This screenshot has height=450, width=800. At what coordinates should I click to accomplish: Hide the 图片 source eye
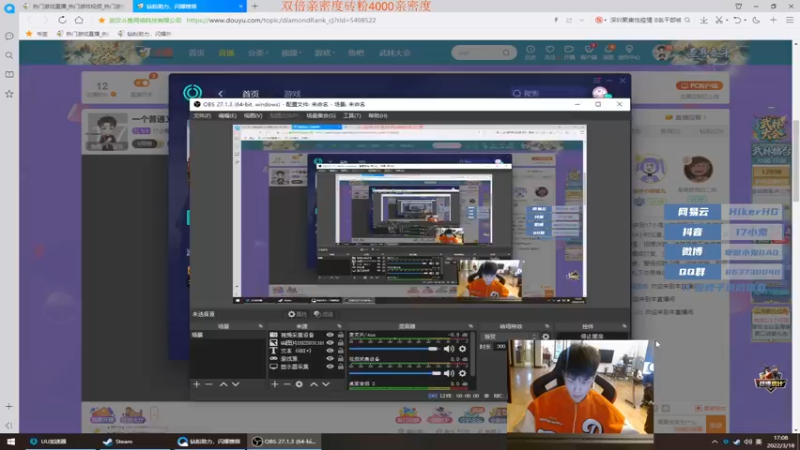pyautogui.click(x=330, y=343)
